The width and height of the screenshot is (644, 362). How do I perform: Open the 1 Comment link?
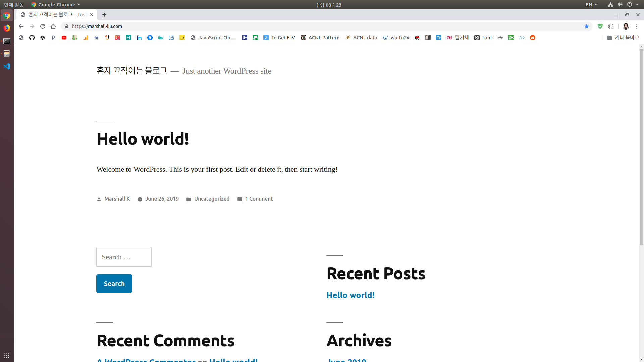(x=259, y=199)
